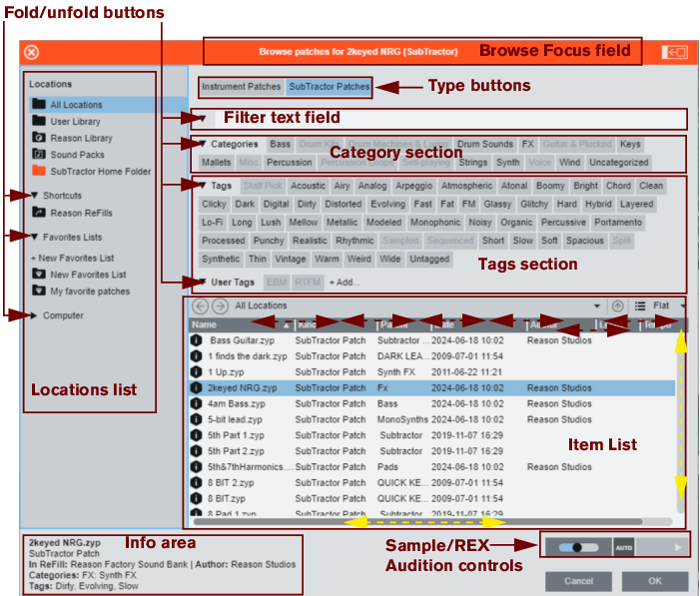Open the Reason Library location
Screen dimensions: 700x596
pos(80,138)
